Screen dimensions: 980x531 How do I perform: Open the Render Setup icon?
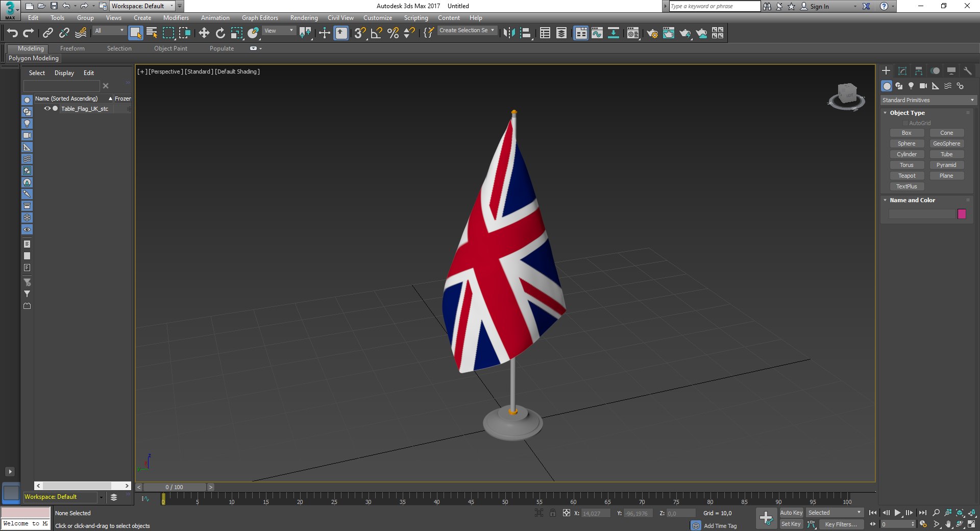(x=652, y=33)
